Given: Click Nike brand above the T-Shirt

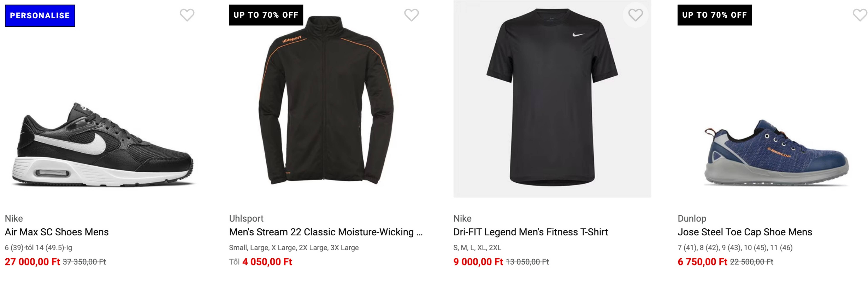Looking at the screenshot, I should [462, 218].
